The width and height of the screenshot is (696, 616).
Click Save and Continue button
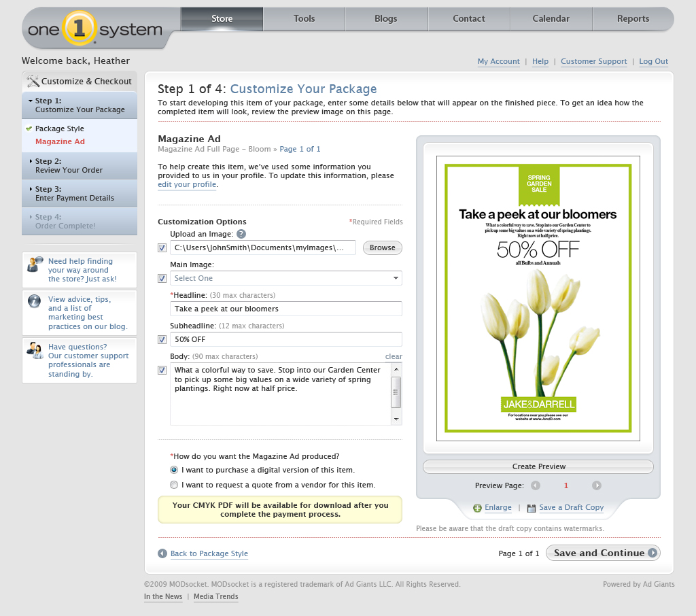pos(603,553)
